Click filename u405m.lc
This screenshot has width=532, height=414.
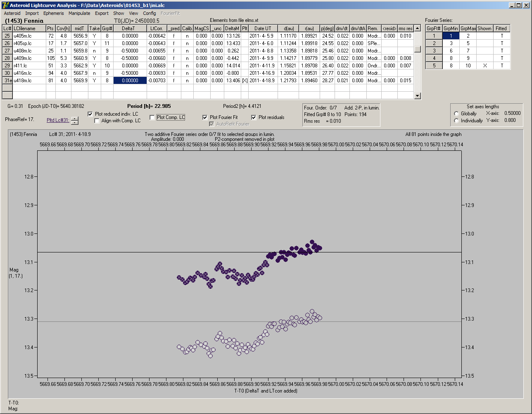29,36
